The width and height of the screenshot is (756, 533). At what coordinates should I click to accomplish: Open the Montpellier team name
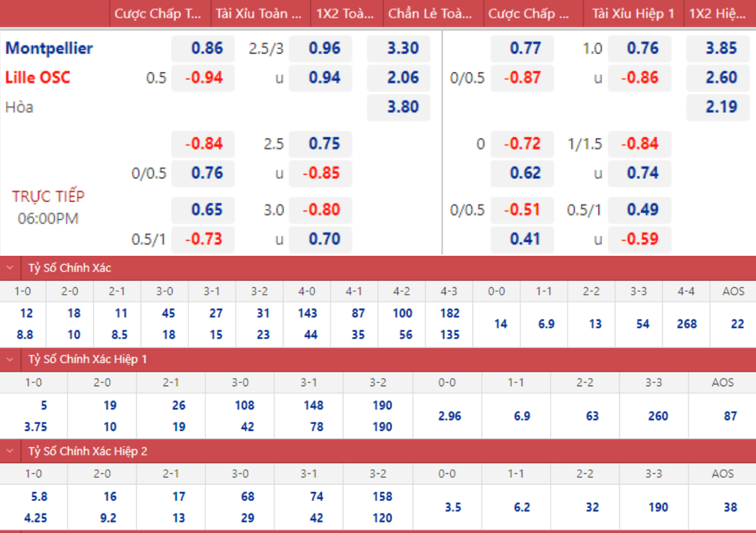[x=49, y=48]
